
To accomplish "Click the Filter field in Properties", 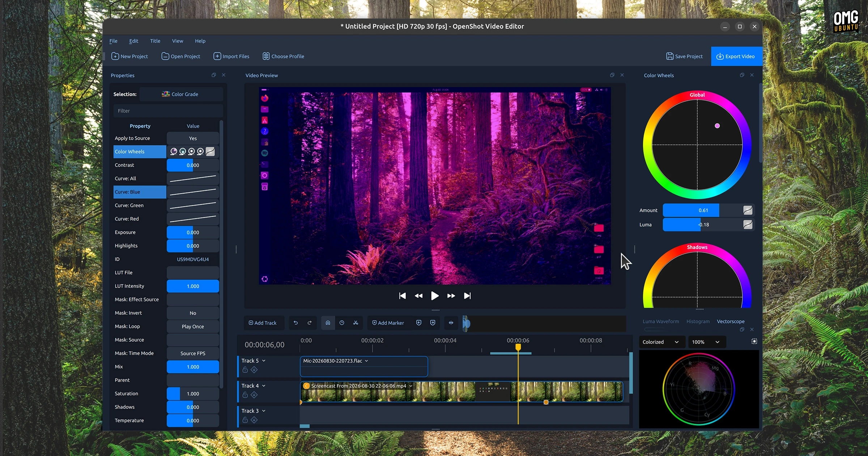I will [168, 111].
